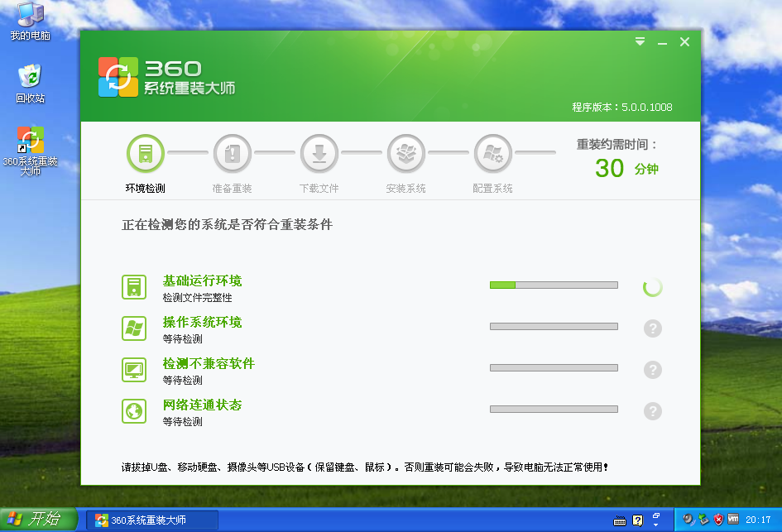Click the 基础运行环境 progress bar
The image size is (782, 532).
[554, 285]
